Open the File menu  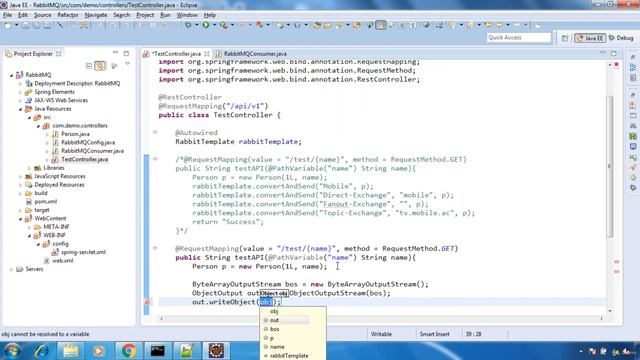point(7,15)
